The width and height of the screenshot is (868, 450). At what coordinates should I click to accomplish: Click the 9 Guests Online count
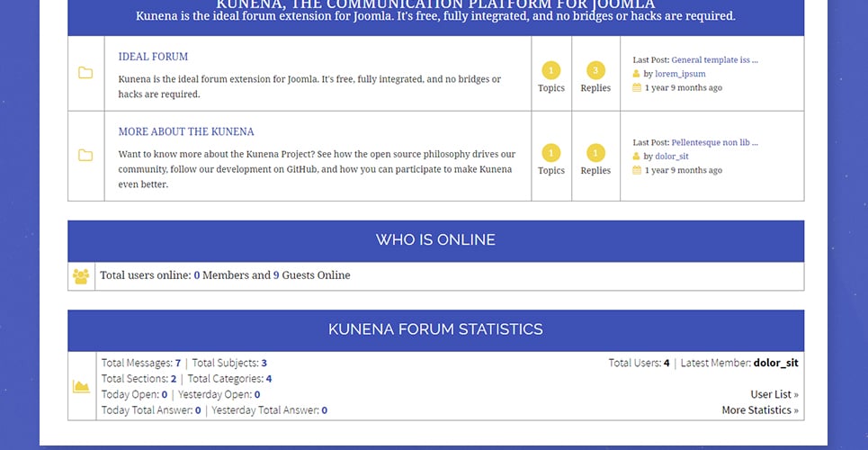275,275
